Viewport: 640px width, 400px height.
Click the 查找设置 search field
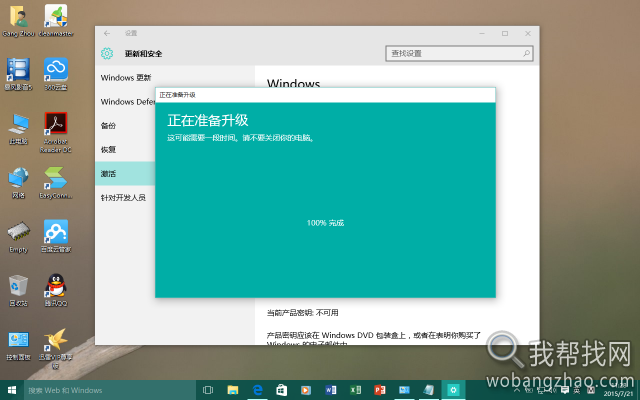(x=459, y=53)
